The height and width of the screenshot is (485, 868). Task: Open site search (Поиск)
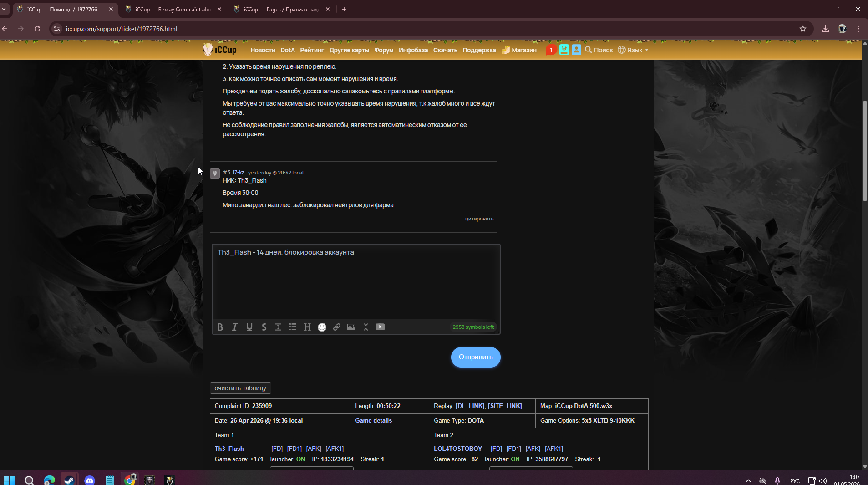point(599,50)
